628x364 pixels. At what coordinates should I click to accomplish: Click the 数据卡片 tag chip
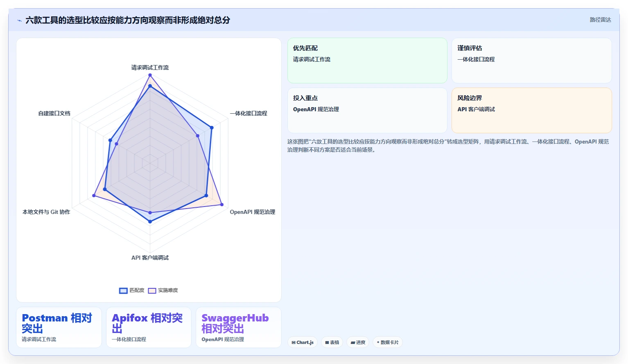coord(387,342)
